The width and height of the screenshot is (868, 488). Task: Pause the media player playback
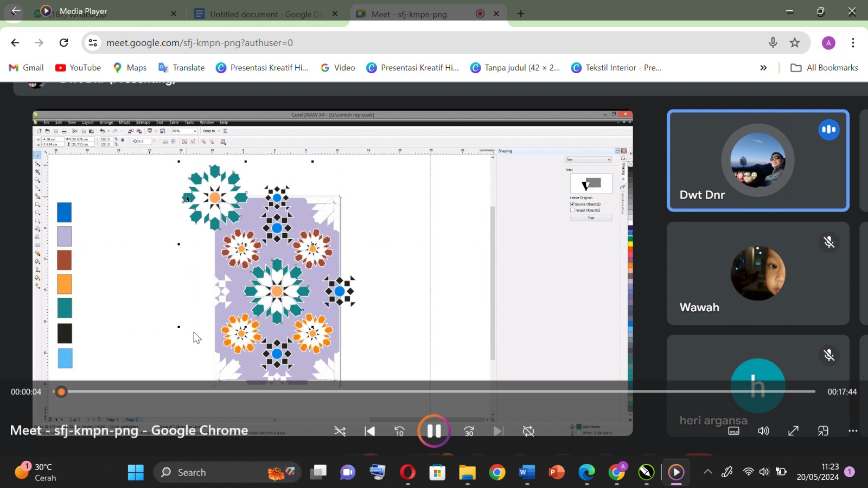point(433,431)
